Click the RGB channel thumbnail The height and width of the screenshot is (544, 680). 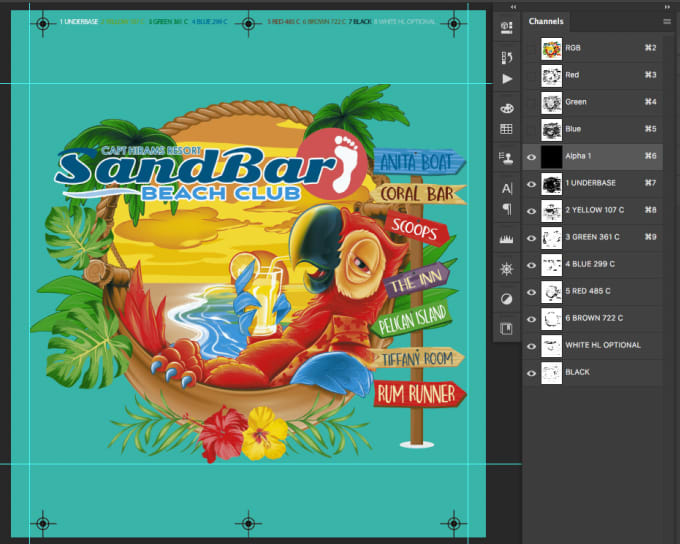click(551, 49)
